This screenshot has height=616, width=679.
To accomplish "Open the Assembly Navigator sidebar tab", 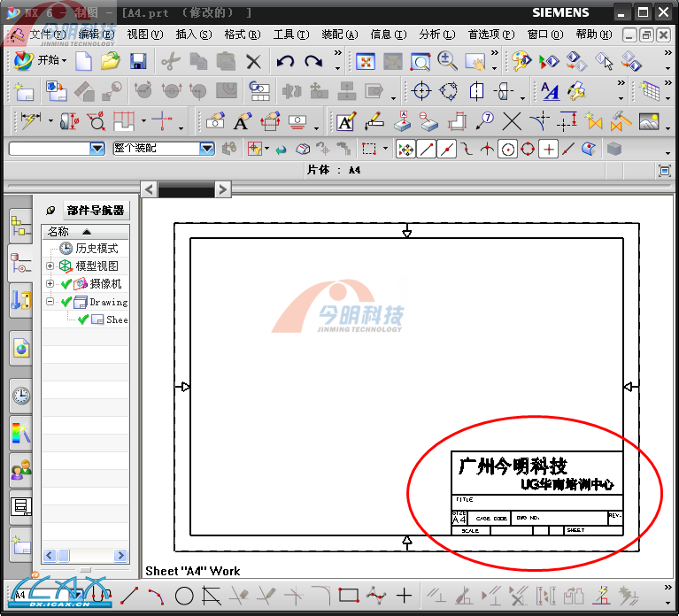I will point(20,226).
